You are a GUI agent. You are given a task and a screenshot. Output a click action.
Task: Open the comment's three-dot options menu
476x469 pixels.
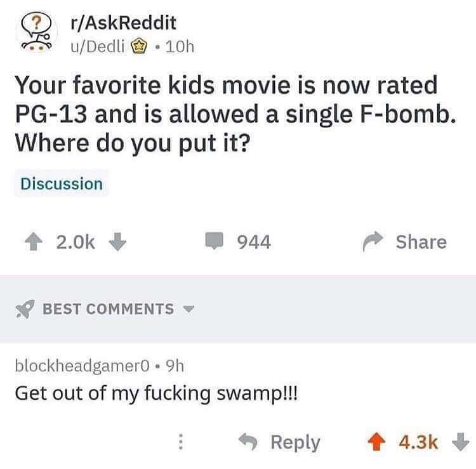pyautogui.click(x=180, y=441)
